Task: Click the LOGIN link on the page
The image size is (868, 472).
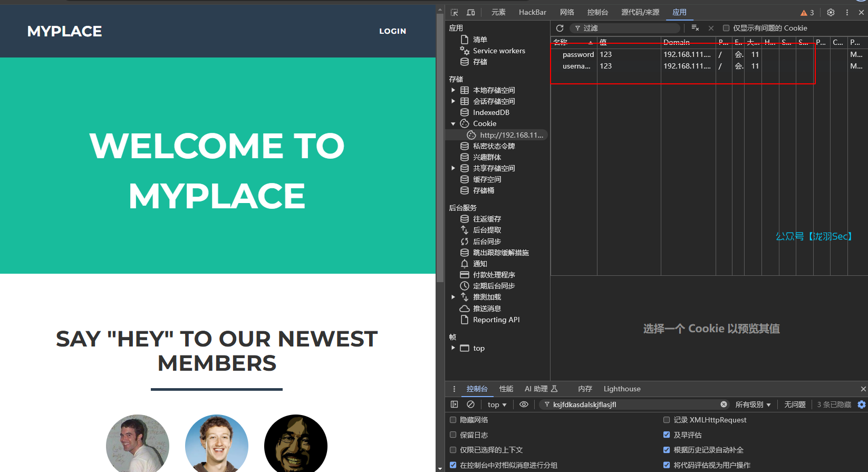Action: click(392, 31)
